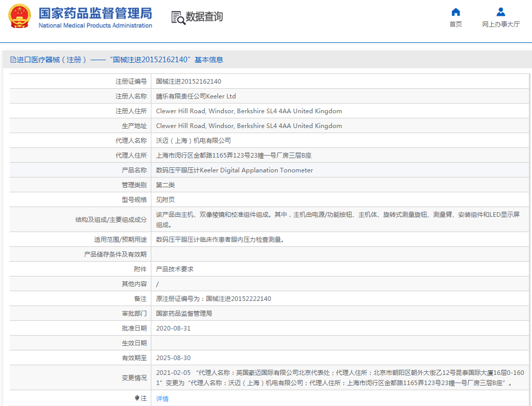Click the slash value in 其他内容 row
Screen dimensions: 532x406
tap(157, 284)
